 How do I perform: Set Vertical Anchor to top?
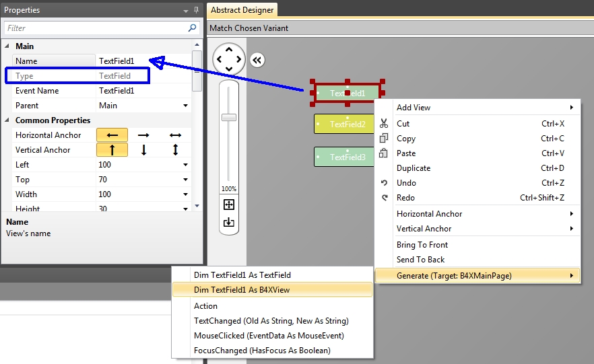112,150
